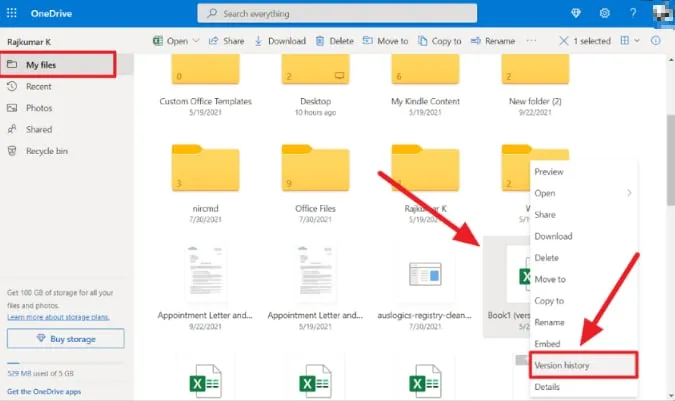Choose Embed in the context menu
The image size is (675, 401).
(x=583, y=344)
